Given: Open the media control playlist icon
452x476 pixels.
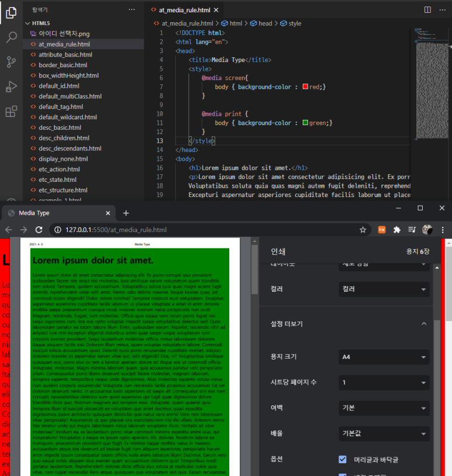Looking at the screenshot, I should [412, 230].
